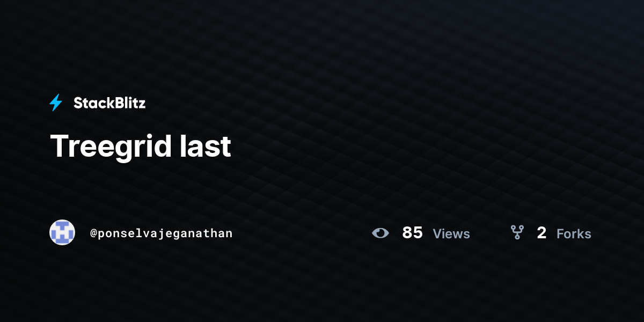The width and height of the screenshot is (644, 322).
Task: Visit the @ponselvajeganathan profile handle
Action: (x=162, y=233)
